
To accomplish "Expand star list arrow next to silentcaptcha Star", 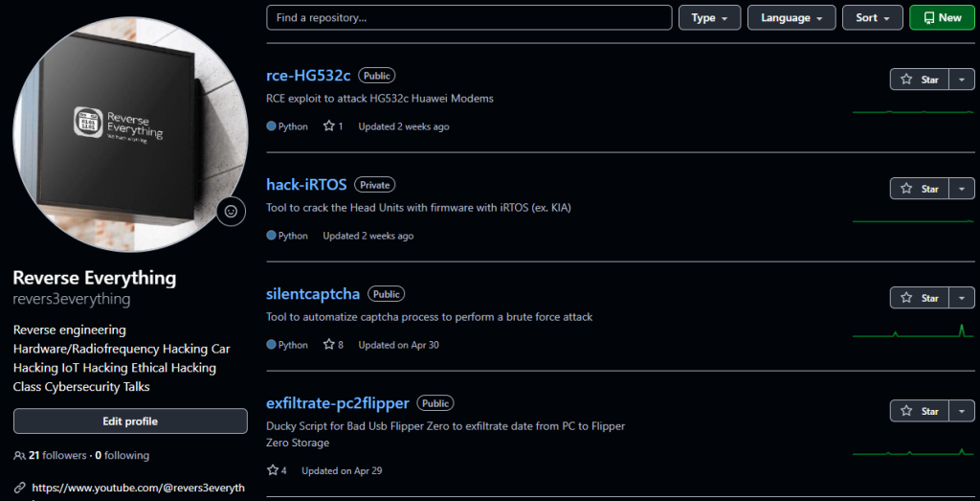I will [x=962, y=298].
